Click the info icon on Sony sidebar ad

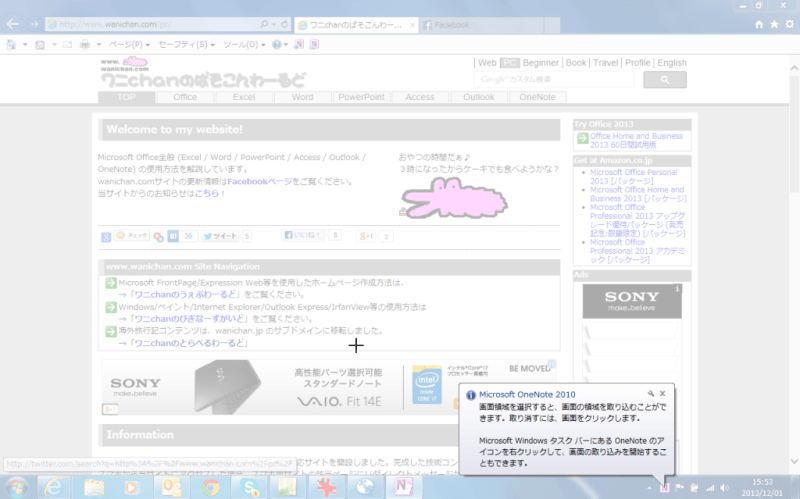677,289
